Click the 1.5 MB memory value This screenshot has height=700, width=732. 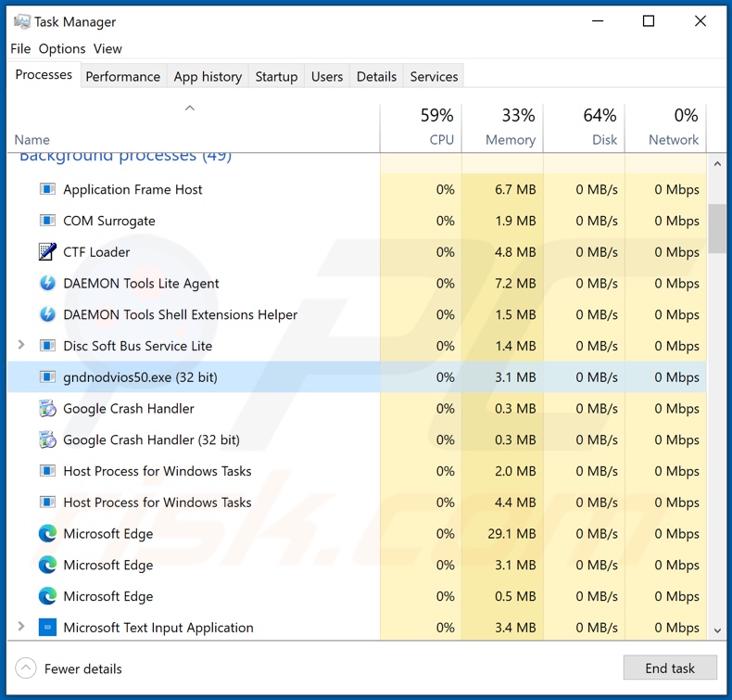[515, 314]
